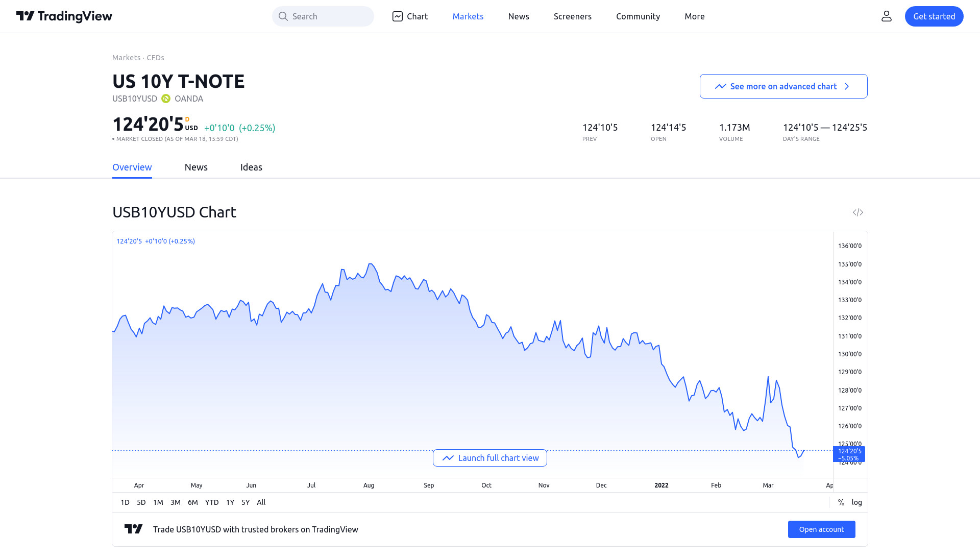980x560 pixels.
Task: Click the current price label on axis
Action: point(849,454)
